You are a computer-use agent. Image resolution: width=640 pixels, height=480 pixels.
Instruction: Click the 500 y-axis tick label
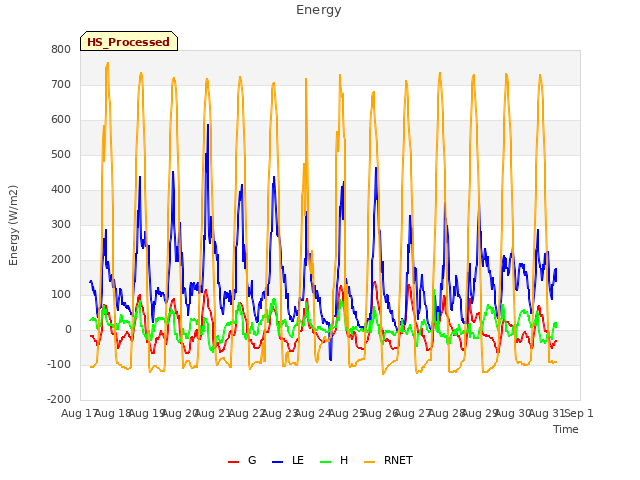61,155
